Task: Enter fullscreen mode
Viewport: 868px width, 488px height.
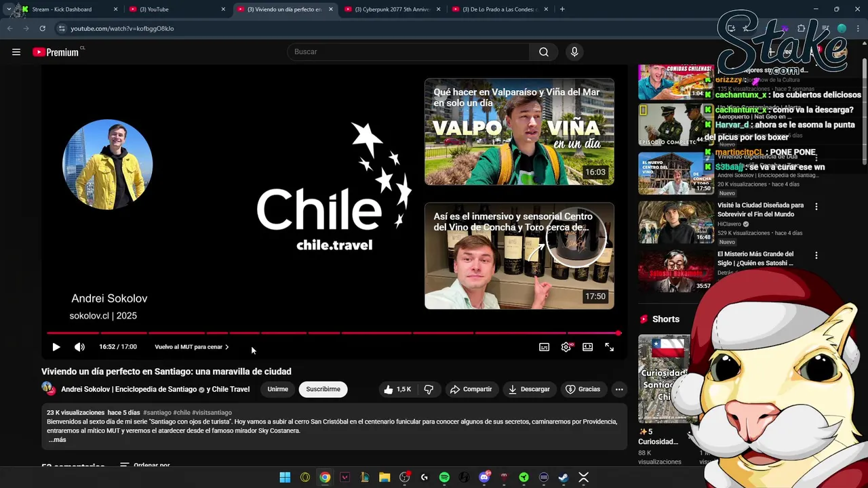Action: click(610, 347)
